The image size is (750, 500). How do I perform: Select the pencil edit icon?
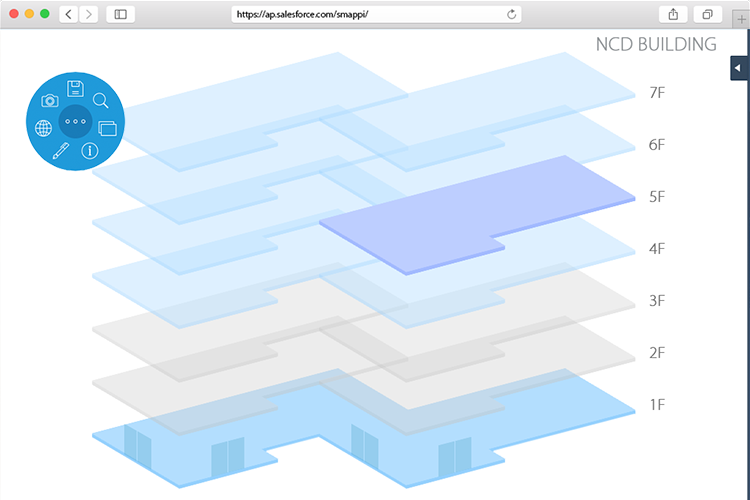(x=61, y=151)
